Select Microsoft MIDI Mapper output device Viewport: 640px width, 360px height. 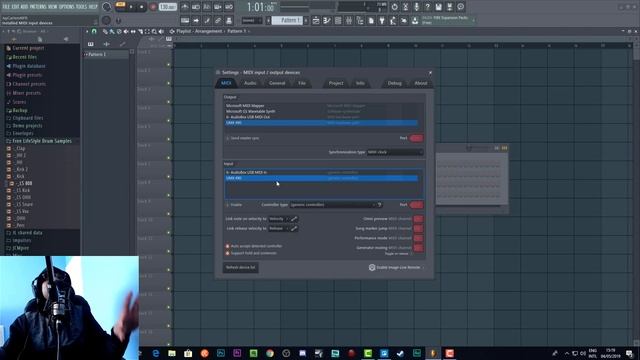click(x=322, y=106)
